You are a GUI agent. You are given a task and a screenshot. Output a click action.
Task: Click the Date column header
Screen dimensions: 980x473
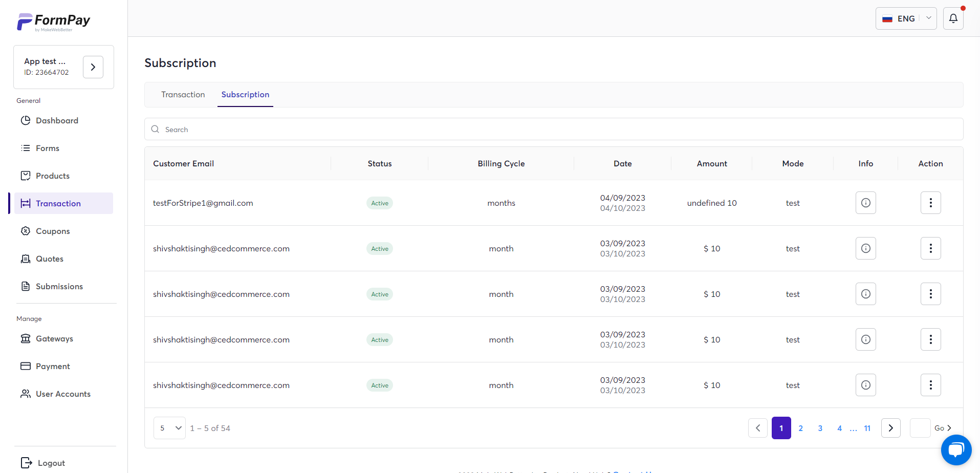click(x=622, y=164)
